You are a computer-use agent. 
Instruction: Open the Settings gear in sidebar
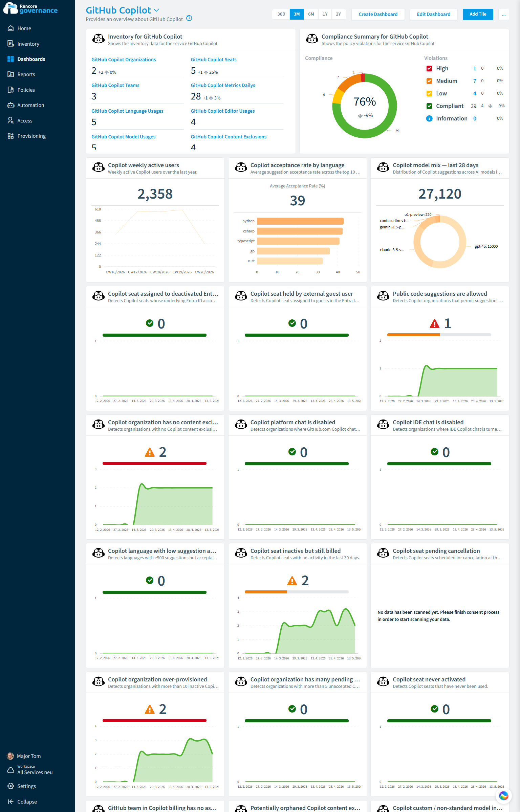click(x=10, y=786)
